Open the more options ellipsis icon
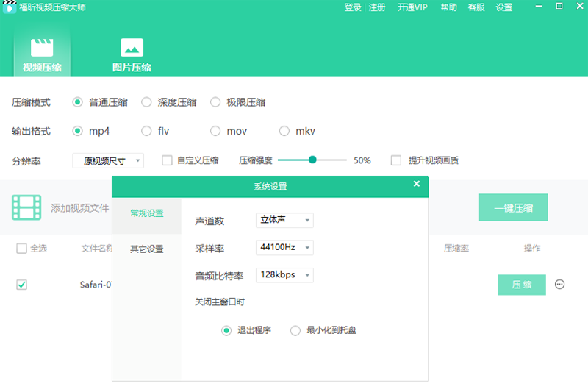Screen dimensions: 588x392 pos(560,285)
